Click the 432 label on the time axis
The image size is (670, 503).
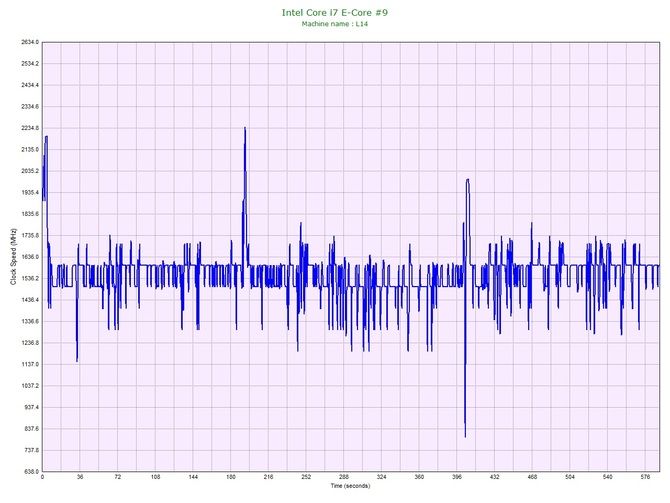point(494,477)
